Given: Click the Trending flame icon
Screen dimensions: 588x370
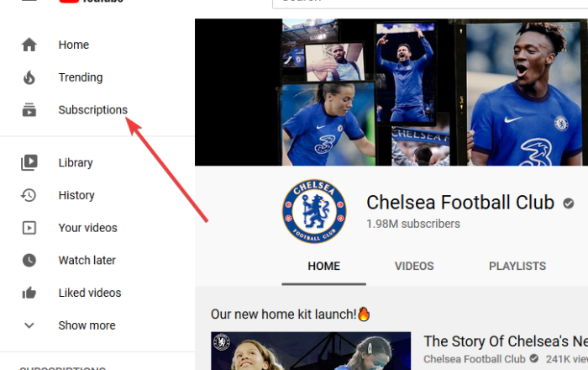Looking at the screenshot, I should pos(29,77).
